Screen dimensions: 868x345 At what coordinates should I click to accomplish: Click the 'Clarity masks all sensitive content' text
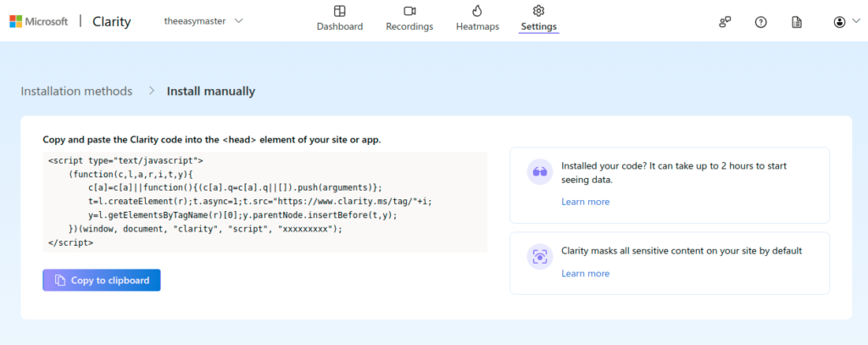682,251
